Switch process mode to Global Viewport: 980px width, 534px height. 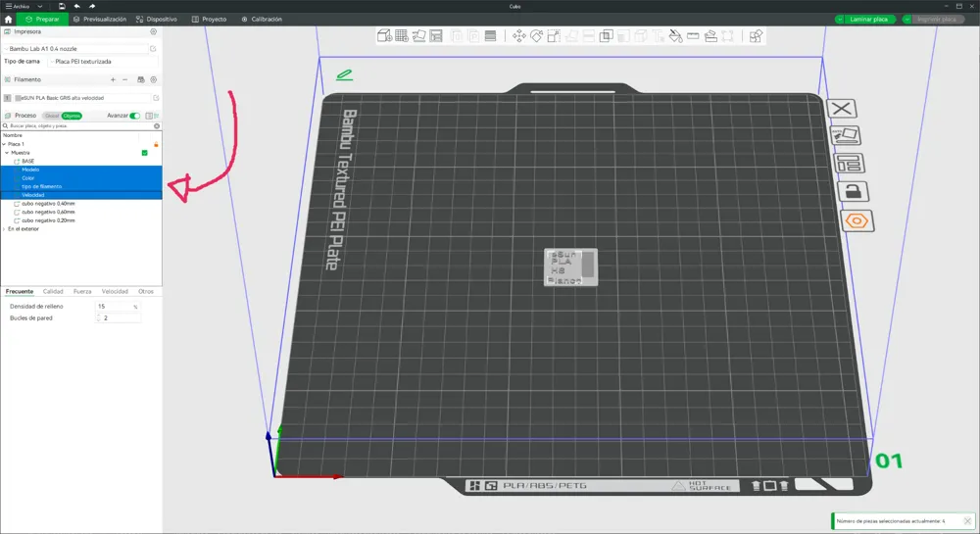tap(51, 116)
